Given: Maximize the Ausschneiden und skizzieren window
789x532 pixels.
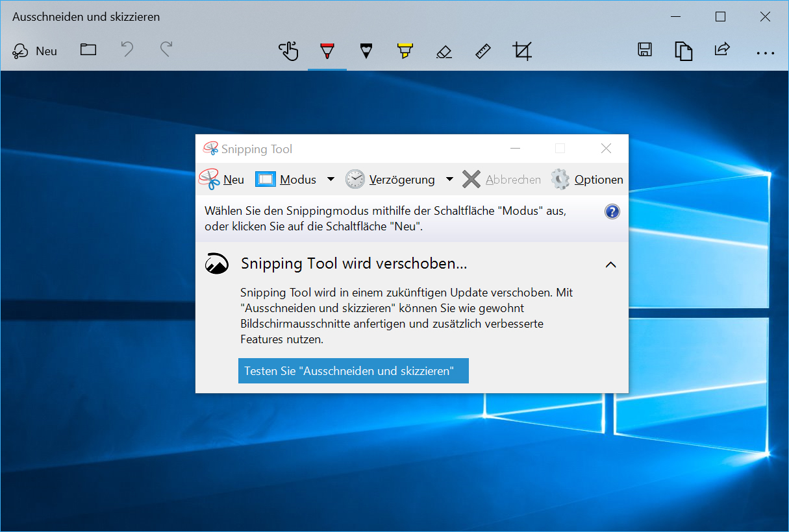Looking at the screenshot, I should click(720, 17).
